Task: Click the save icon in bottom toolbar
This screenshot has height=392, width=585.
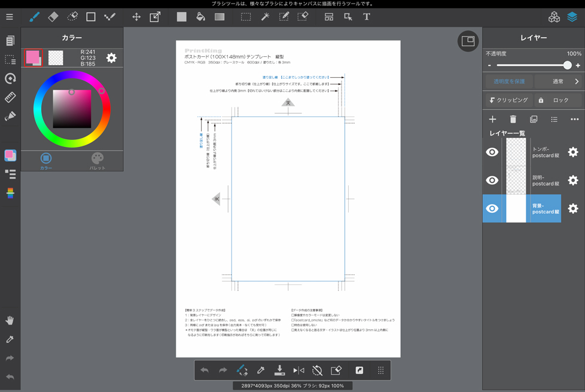Action: (x=279, y=370)
